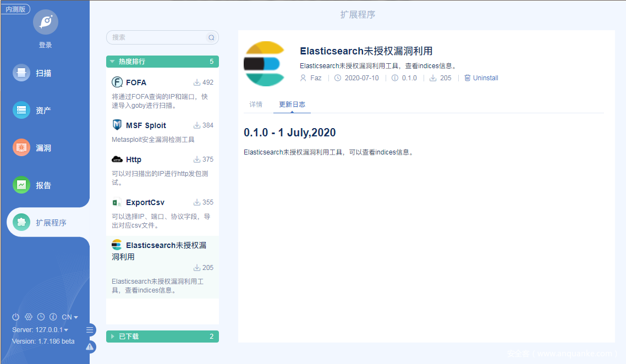
Task: Select the Http extension title
Action: tap(134, 159)
